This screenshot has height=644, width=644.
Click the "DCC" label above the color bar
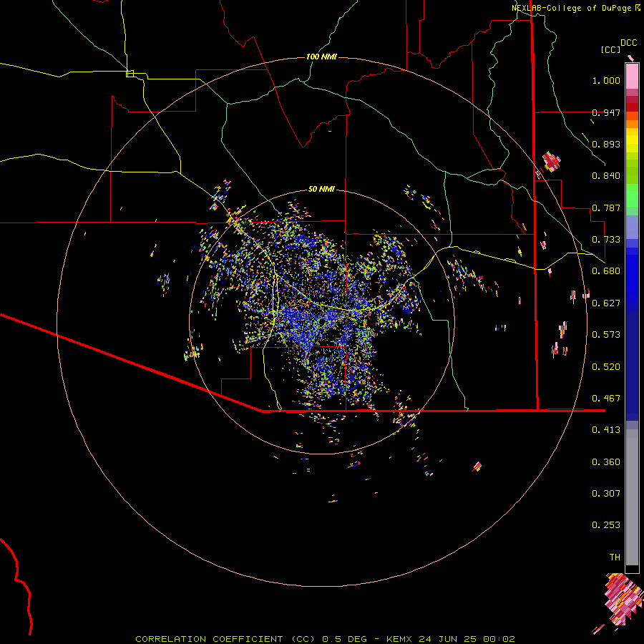[x=629, y=43]
